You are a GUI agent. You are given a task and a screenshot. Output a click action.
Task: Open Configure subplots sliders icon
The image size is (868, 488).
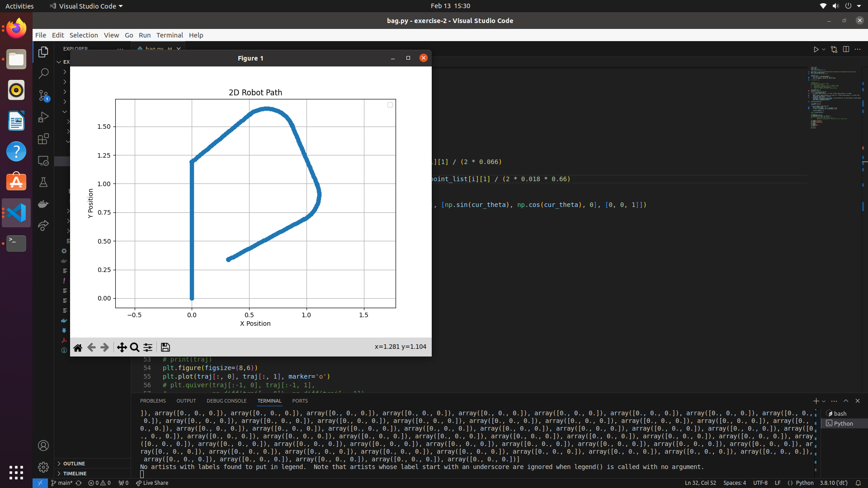148,347
